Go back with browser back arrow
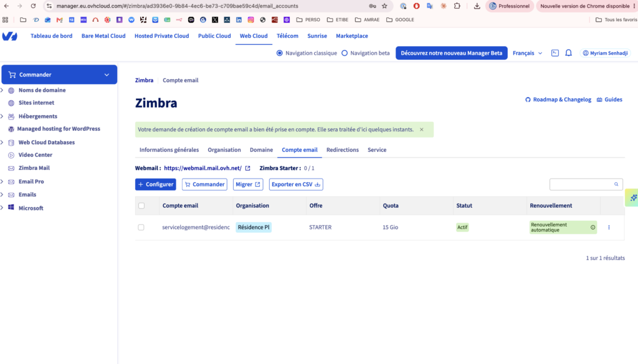 tap(6, 6)
